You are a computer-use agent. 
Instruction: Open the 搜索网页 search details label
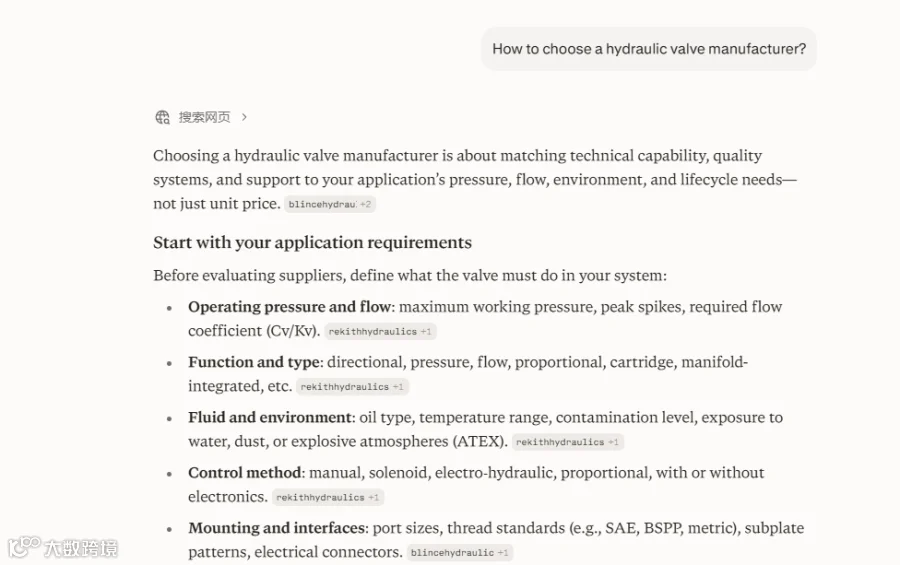204,117
